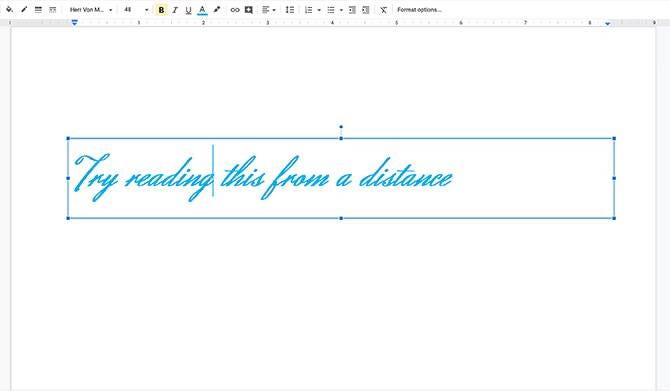Toggle italic formatting
The width and height of the screenshot is (670, 391).
pos(175,10)
